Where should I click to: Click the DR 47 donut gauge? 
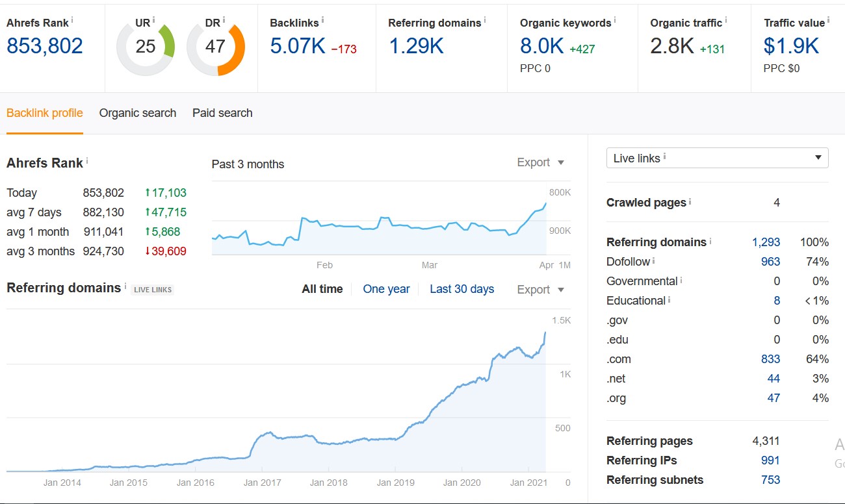[216, 47]
